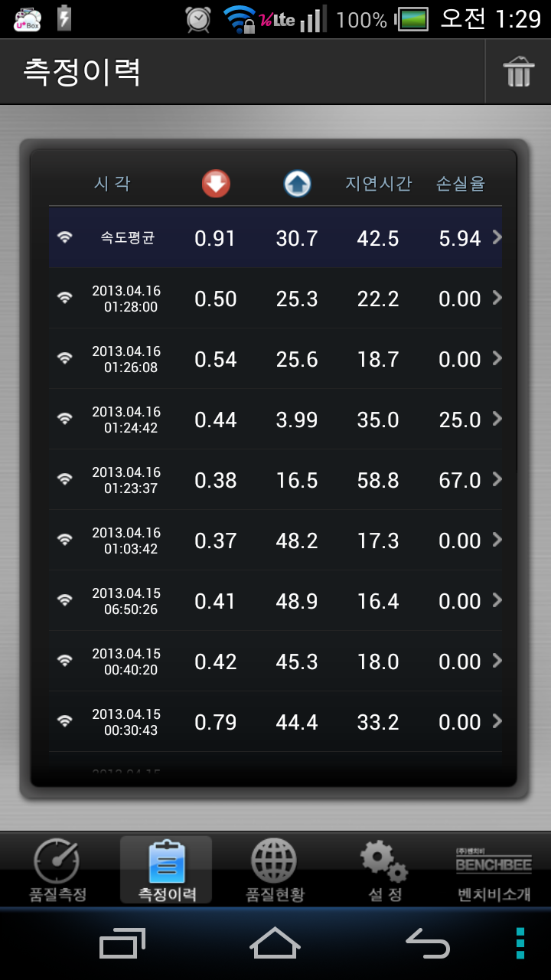Expand the 속도평균 row chevron
This screenshot has width=551, height=980.
pos(497,237)
